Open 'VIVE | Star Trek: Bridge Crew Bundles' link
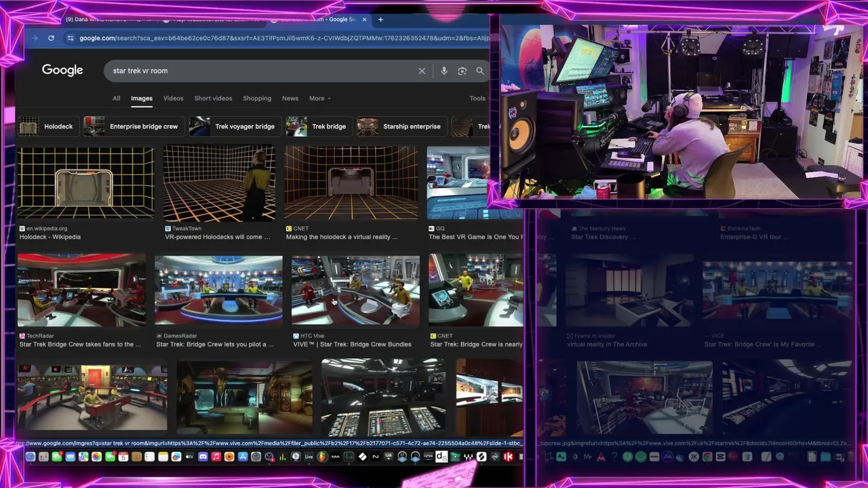 tap(352, 344)
